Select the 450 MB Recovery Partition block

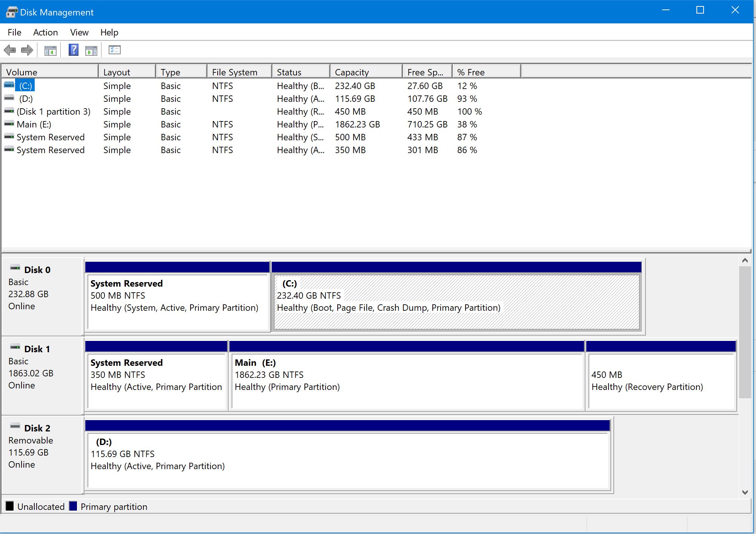click(661, 376)
